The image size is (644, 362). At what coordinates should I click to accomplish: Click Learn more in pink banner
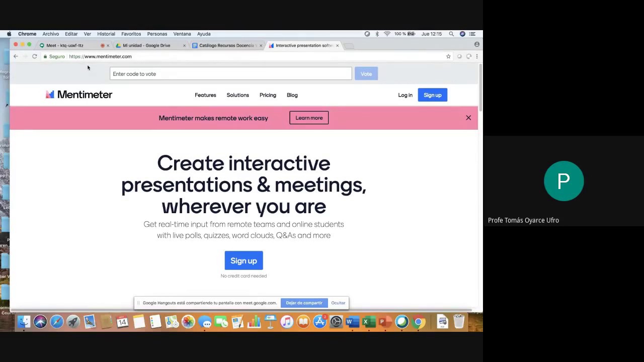(x=309, y=118)
